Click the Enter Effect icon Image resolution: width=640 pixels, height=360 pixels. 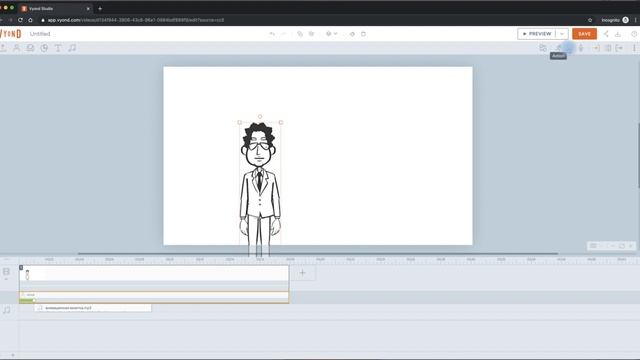(x=596, y=48)
